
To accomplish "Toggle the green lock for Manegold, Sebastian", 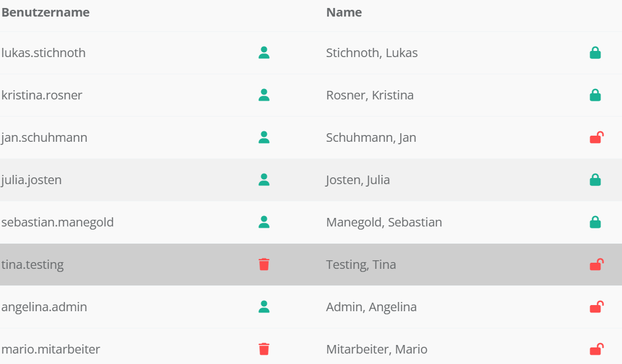I will (x=595, y=222).
